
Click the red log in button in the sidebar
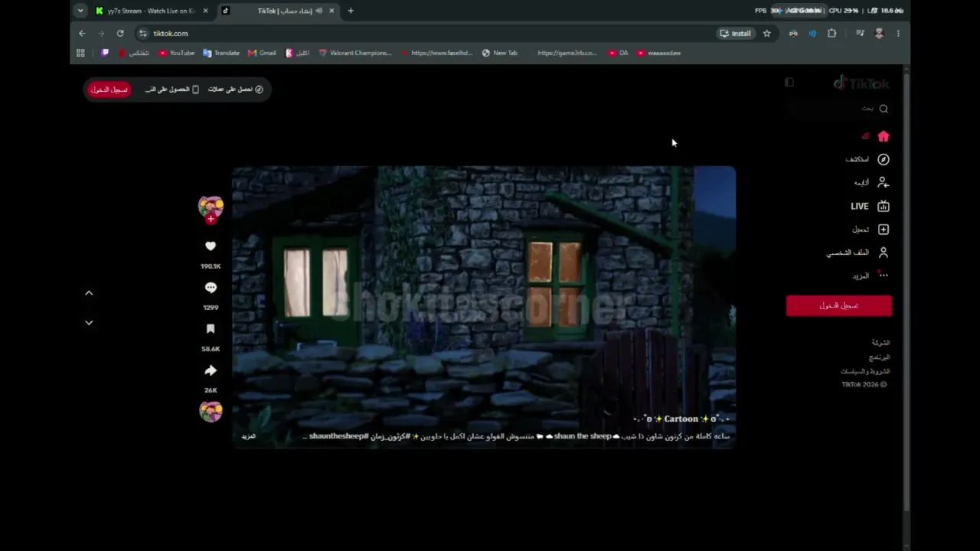pos(839,305)
